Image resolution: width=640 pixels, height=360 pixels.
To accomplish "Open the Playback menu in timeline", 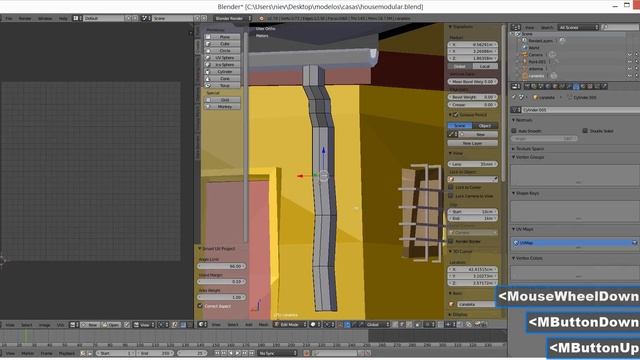I will coord(67,353).
